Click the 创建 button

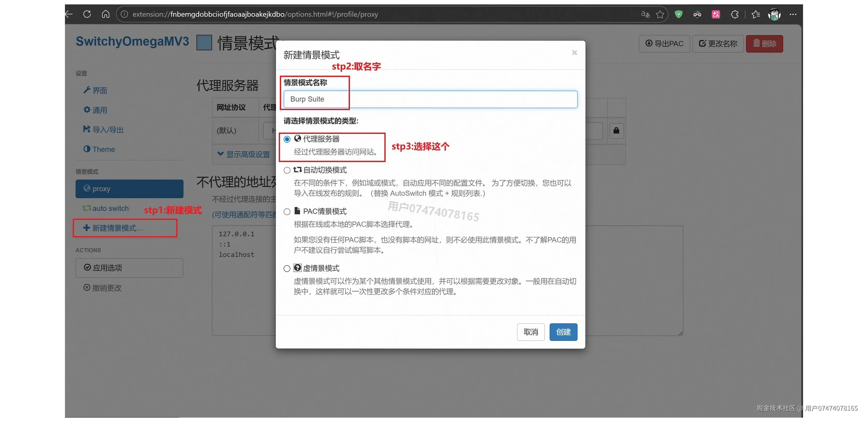pos(563,332)
